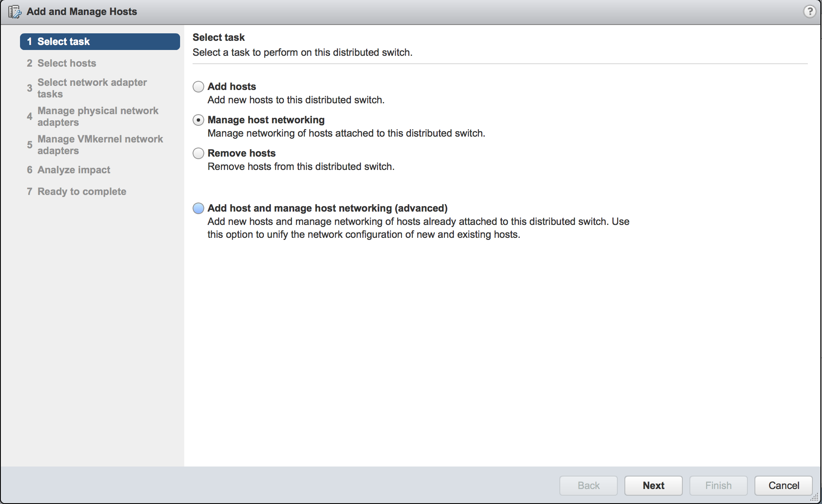Click the advanced option description paragraph

[x=419, y=228]
